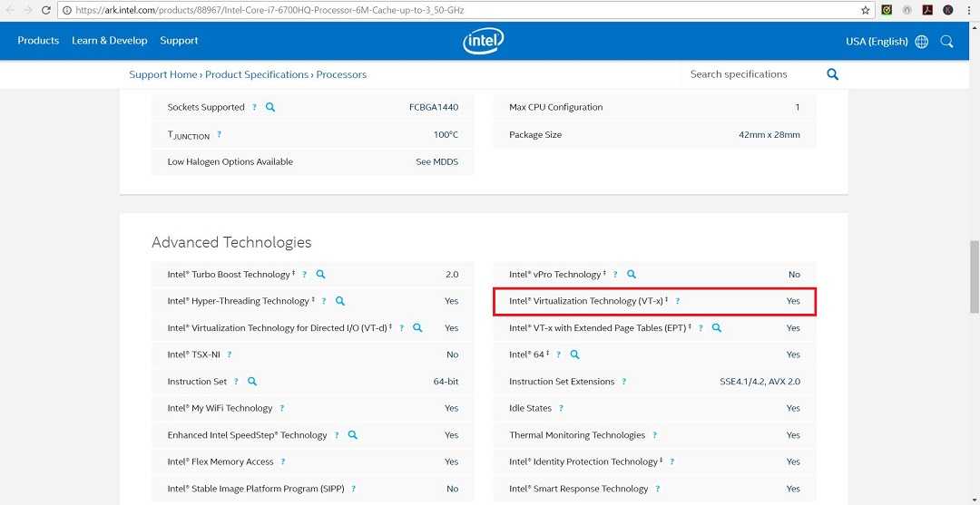
Task: Open the Support menu
Action: pyautogui.click(x=179, y=41)
